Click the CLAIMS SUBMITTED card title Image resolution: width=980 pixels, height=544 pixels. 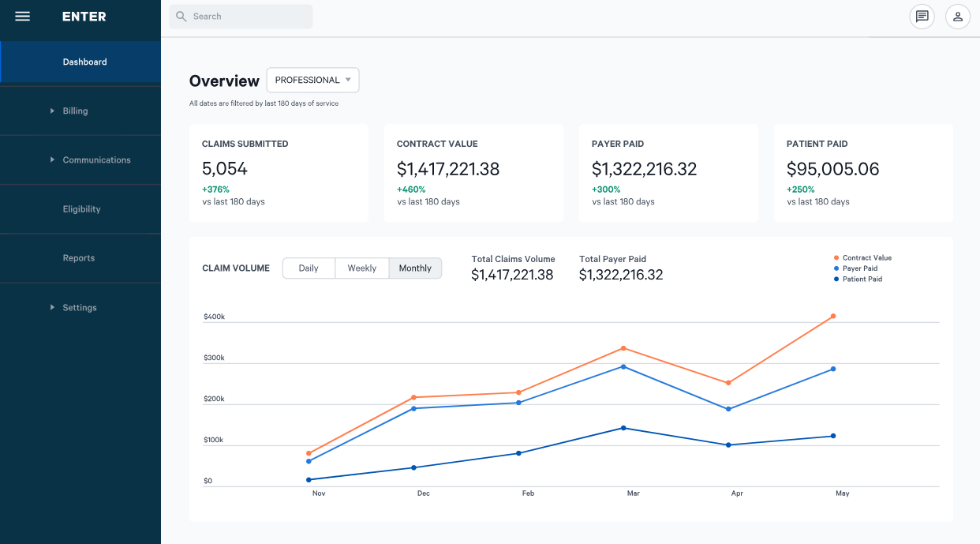click(x=245, y=144)
